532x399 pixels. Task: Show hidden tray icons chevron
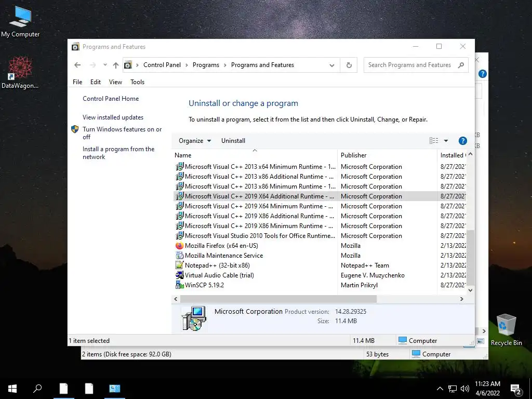pos(440,389)
